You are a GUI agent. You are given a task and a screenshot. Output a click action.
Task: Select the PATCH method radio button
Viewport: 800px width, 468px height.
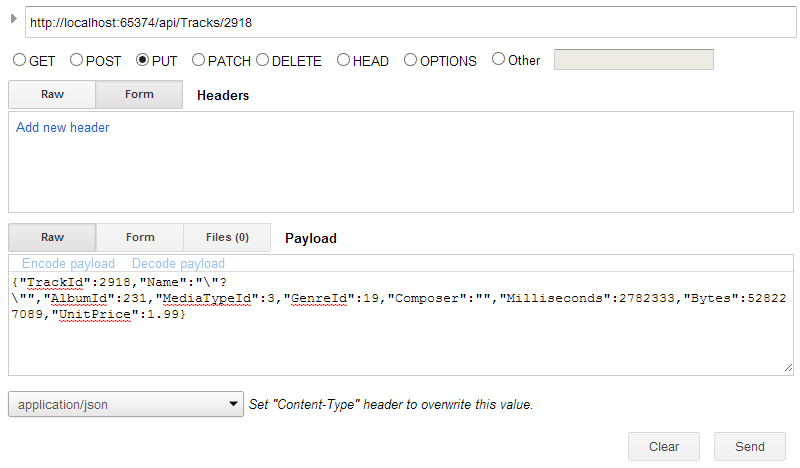click(x=198, y=60)
